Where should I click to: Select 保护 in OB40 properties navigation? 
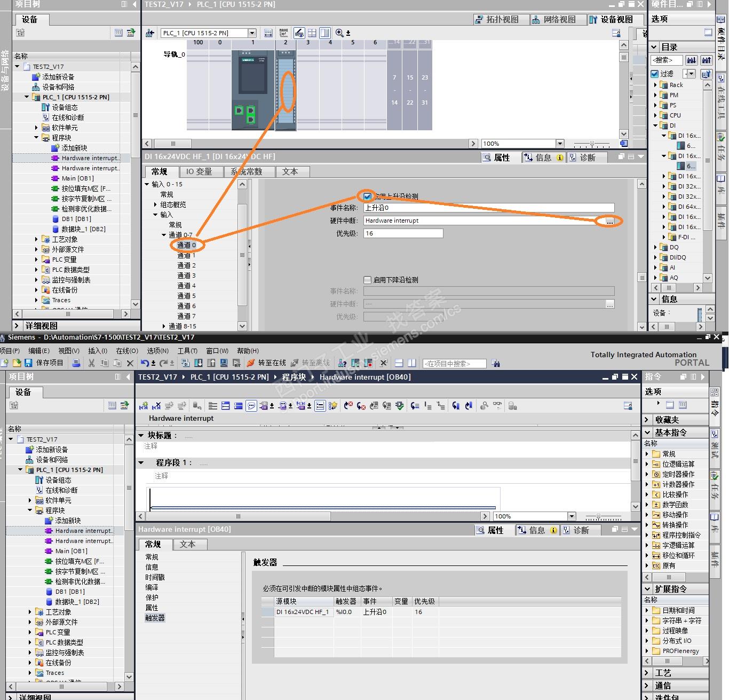(x=152, y=598)
